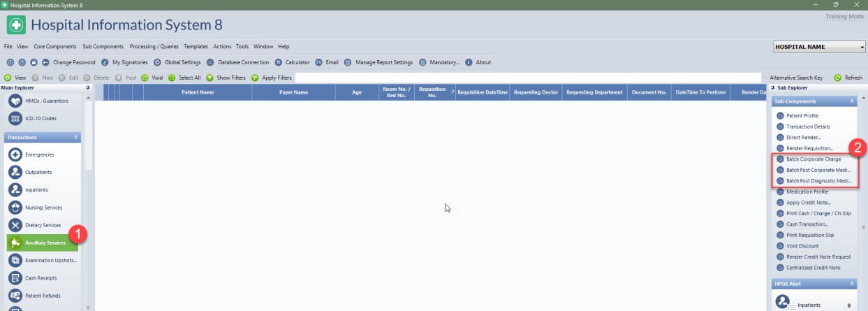Click the Cash Receipts icon
This screenshot has width=868, height=311.
click(x=15, y=278)
